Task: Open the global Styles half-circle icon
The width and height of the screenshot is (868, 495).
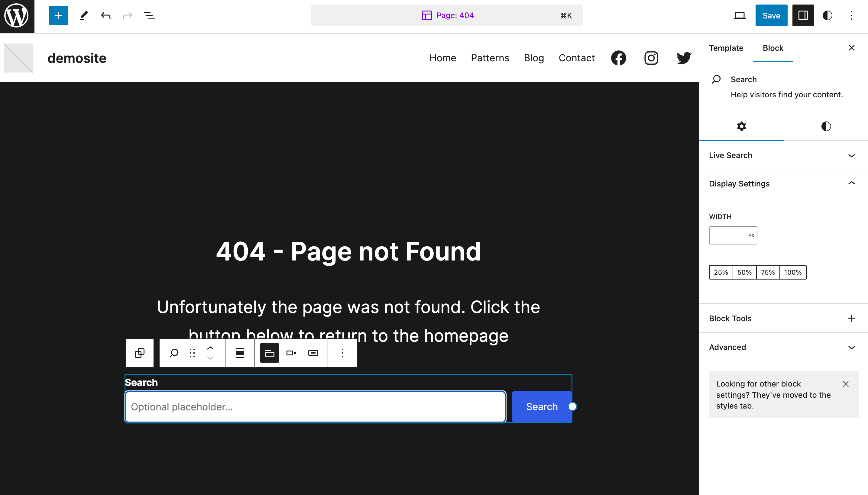Action: (x=828, y=15)
